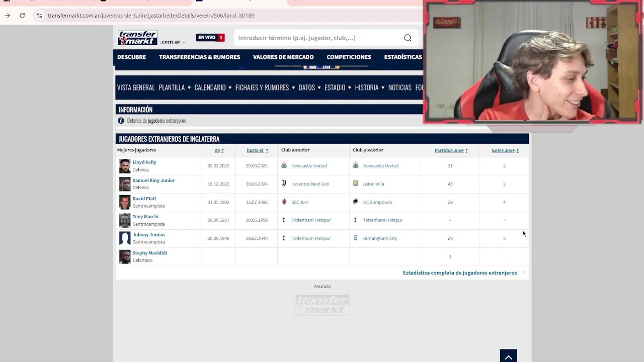Sort table by 'hasta el' column
Image resolution: width=644 pixels, height=362 pixels.
click(x=257, y=150)
